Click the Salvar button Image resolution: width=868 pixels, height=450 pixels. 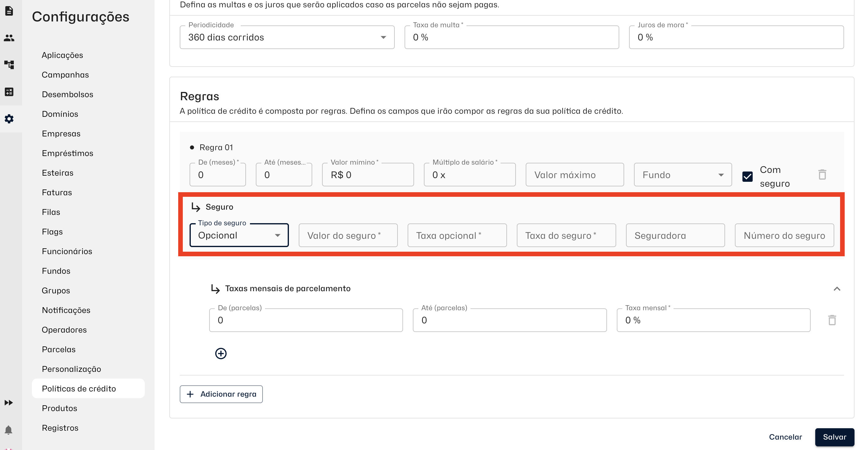[x=834, y=437]
